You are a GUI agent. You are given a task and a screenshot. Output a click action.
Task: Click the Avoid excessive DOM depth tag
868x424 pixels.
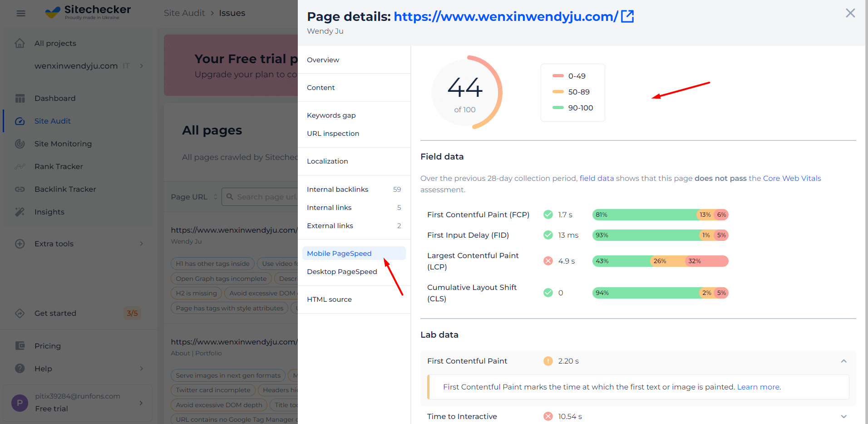pyautogui.click(x=219, y=405)
